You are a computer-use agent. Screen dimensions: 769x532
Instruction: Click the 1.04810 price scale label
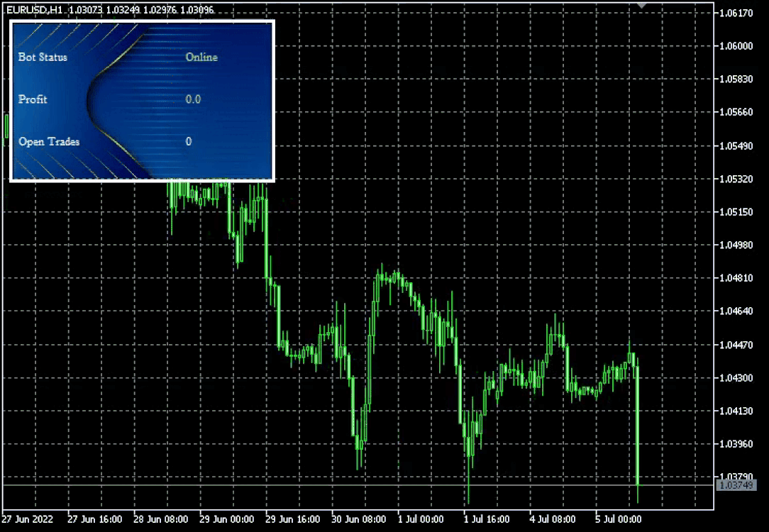pos(736,278)
